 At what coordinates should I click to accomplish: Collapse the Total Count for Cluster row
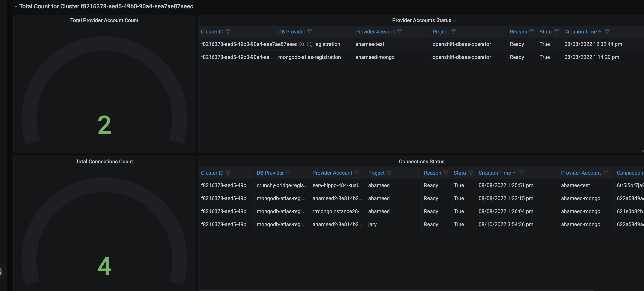tap(16, 6)
